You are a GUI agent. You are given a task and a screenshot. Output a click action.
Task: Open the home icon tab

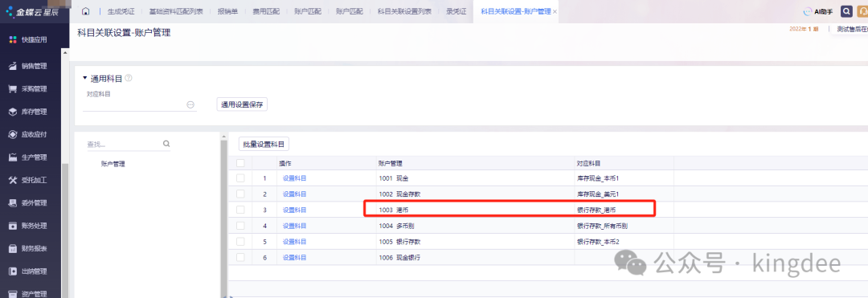click(86, 11)
